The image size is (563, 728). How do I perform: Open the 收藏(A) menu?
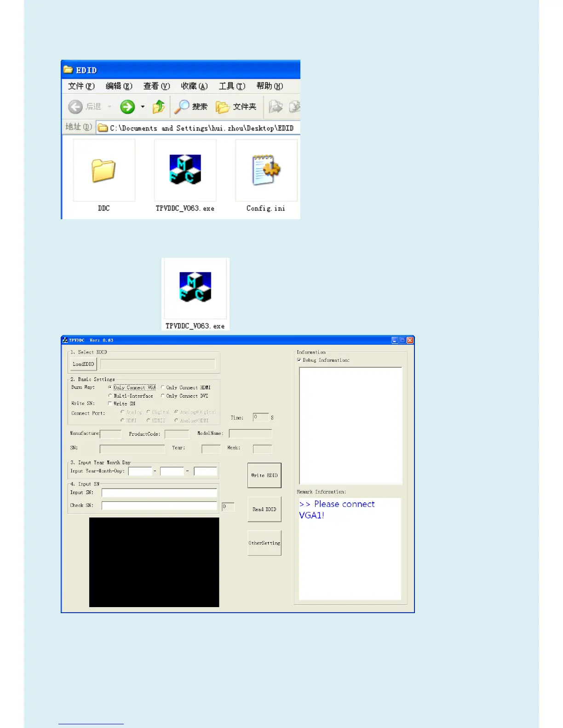(195, 86)
